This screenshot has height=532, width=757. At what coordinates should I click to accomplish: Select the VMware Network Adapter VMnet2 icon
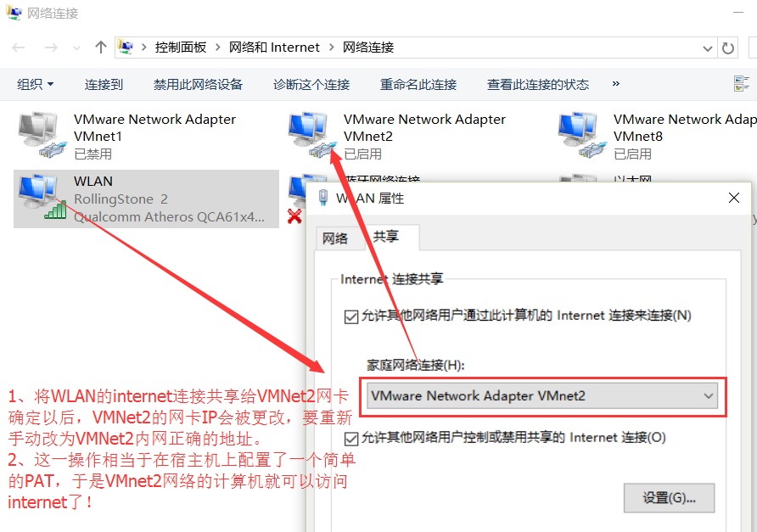click(x=312, y=135)
